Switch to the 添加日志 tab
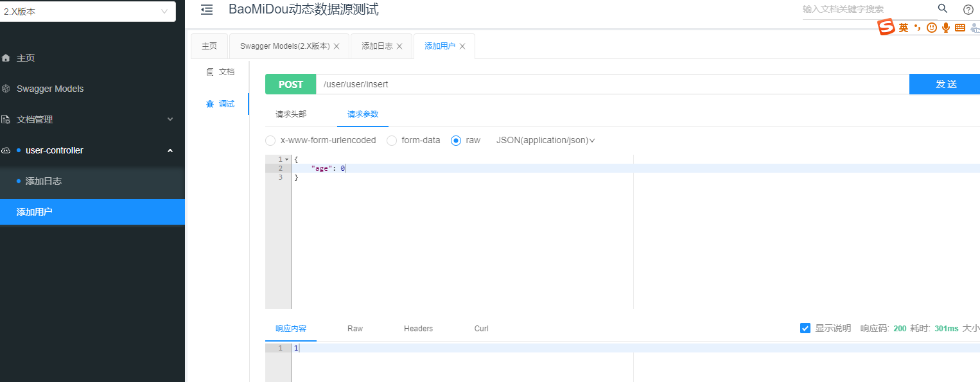This screenshot has width=980, height=382. 377,46
